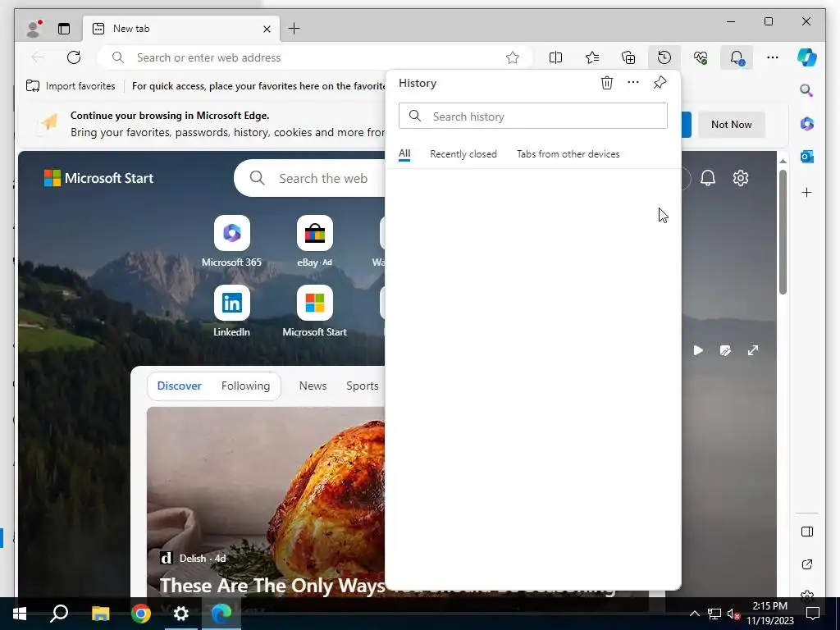This screenshot has width=840, height=630.
Task: Click the page vertical scrollbar
Action: click(783, 231)
